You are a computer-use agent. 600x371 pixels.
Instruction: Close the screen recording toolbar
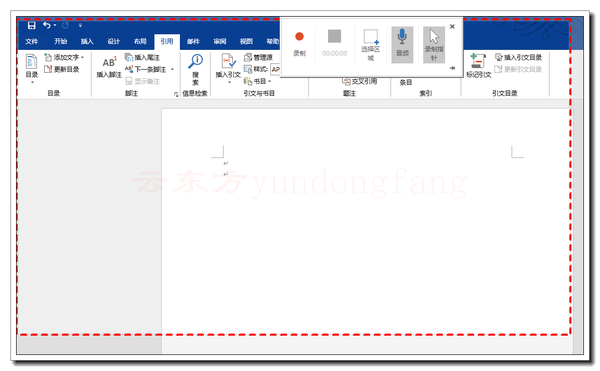point(452,26)
